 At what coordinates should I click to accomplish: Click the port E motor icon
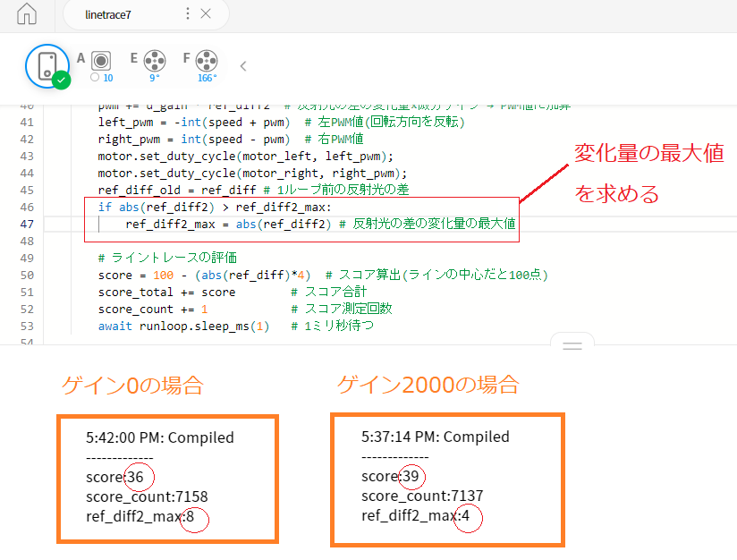154,60
